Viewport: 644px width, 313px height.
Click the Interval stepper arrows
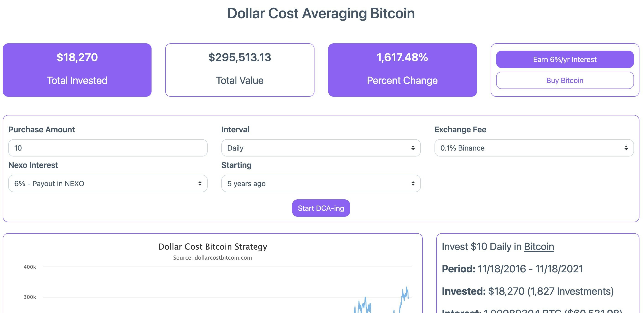pyautogui.click(x=413, y=148)
